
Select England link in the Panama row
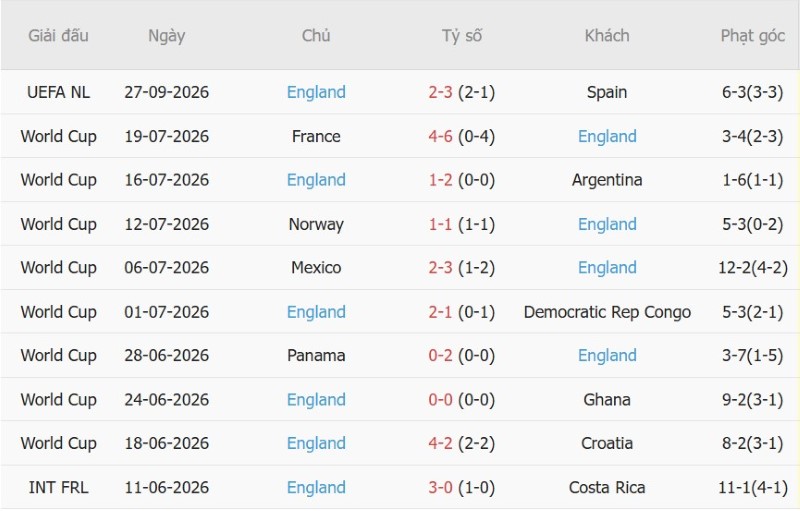(x=607, y=355)
